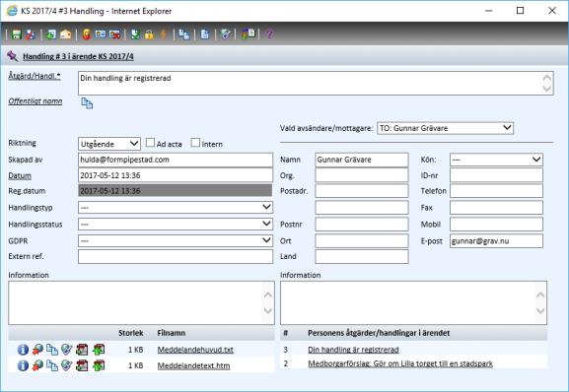Click green up-arrow icon for Meddelandetext.htm
This screenshot has width=569, height=392.
[x=99, y=365]
